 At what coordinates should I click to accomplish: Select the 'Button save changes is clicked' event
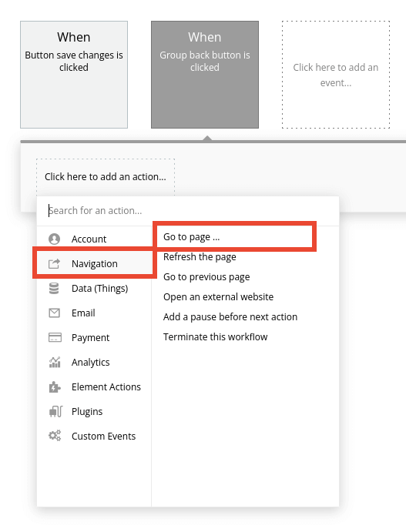click(x=74, y=75)
